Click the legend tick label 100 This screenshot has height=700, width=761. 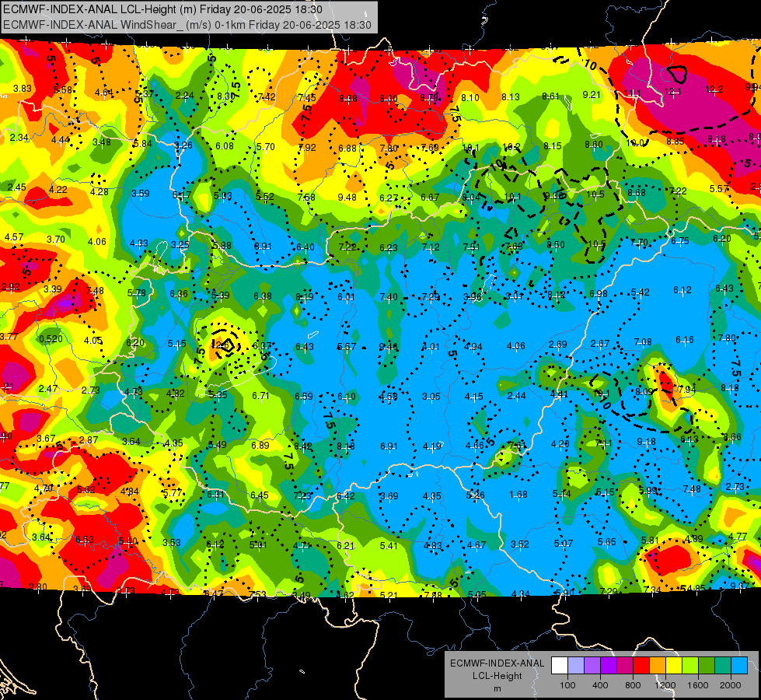(567, 685)
